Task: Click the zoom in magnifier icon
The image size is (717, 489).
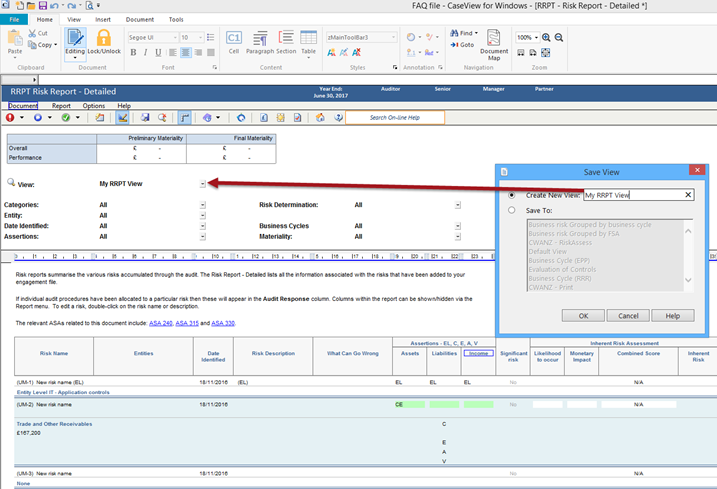Action: pyautogui.click(x=546, y=38)
